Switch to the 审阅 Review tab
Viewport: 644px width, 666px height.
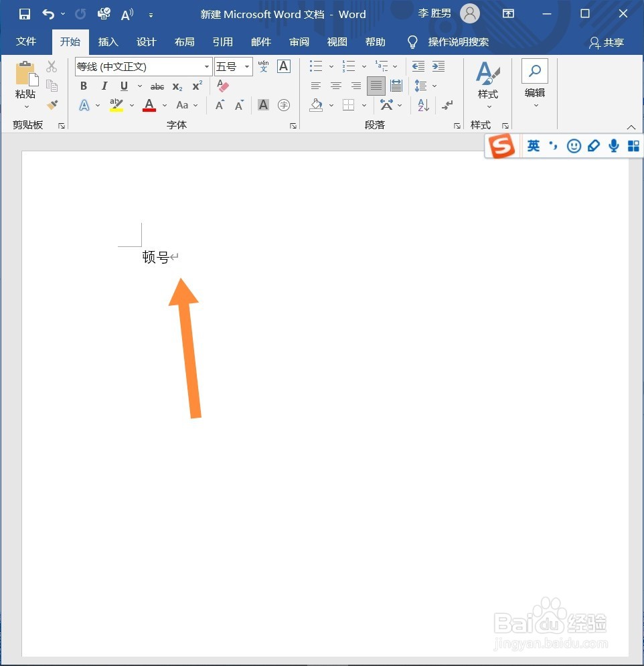pyautogui.click(x=299, y=41)
